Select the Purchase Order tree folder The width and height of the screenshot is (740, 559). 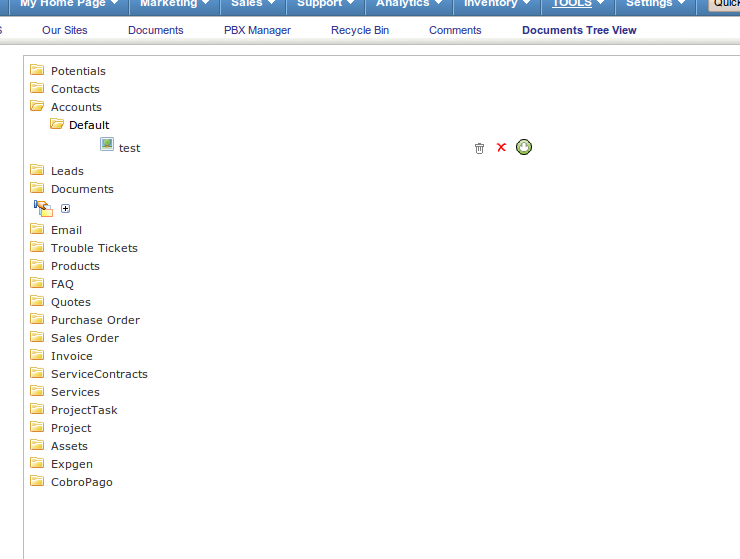coord(95,320)
